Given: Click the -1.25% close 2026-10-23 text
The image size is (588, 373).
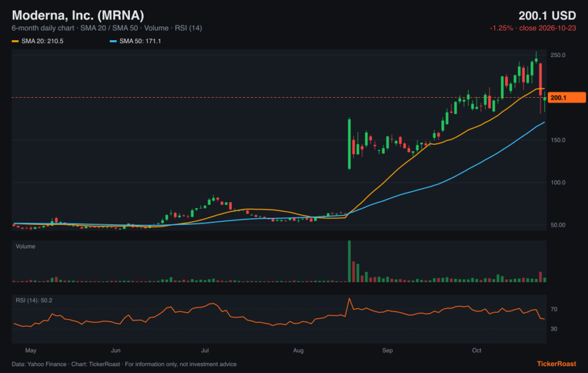Looking at the screenshot, I should pyautogui.click(x=533, y=28).
